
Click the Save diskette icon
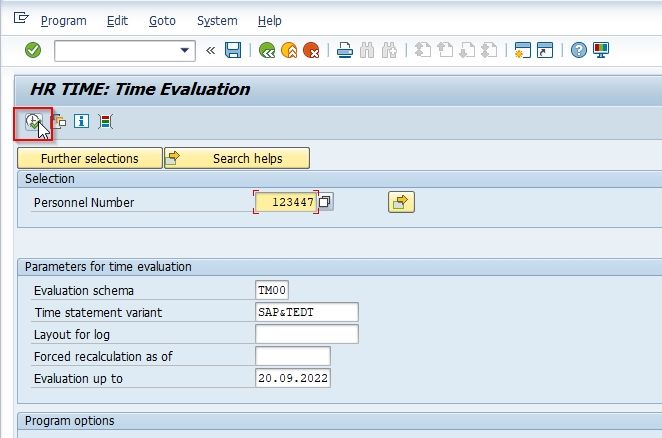click(x=233, y=50)
